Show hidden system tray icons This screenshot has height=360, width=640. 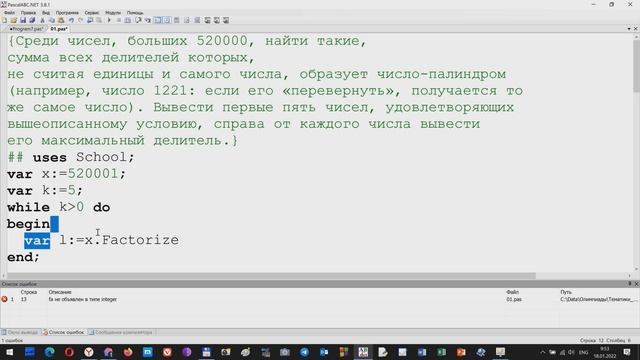[x=542, y=352]
